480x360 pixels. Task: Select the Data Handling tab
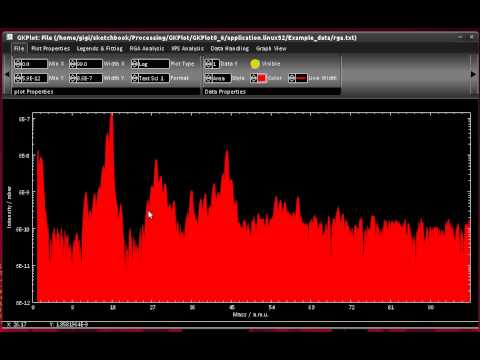pos(230,49)
